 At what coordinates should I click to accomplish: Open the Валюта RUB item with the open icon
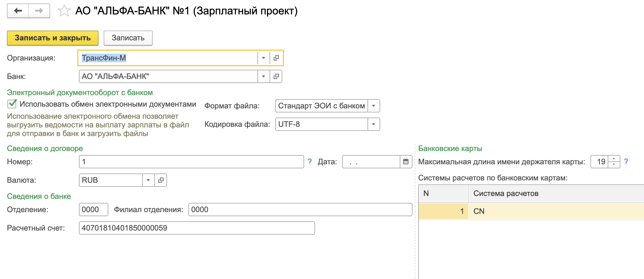(x=161, y=180)
